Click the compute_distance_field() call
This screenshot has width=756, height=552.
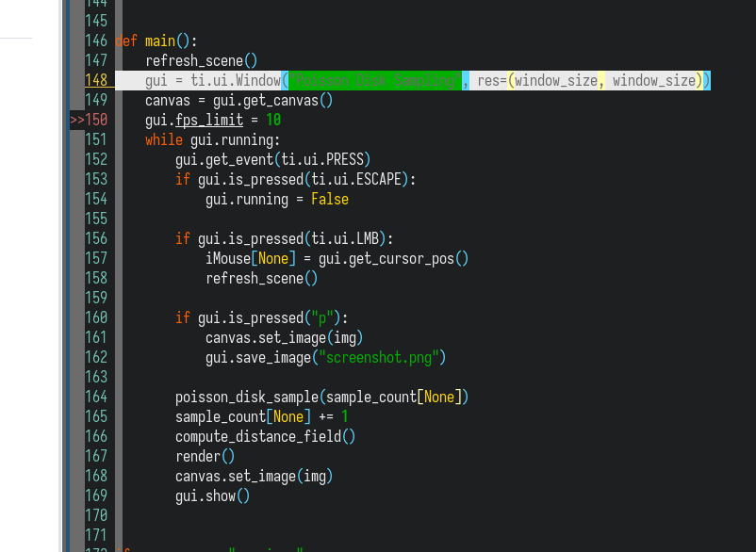click(x=257, y=436)
